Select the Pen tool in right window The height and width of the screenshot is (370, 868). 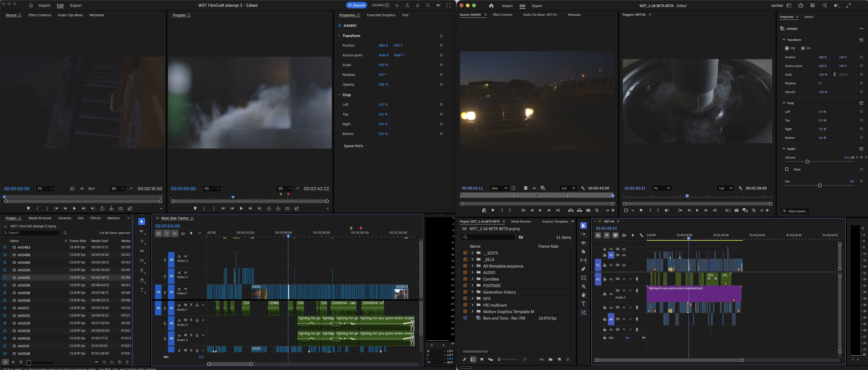coord(583,269)
